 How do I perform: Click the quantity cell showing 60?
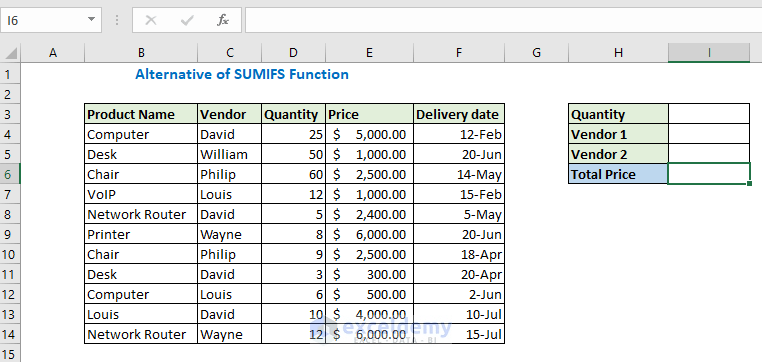pos(294,174)
